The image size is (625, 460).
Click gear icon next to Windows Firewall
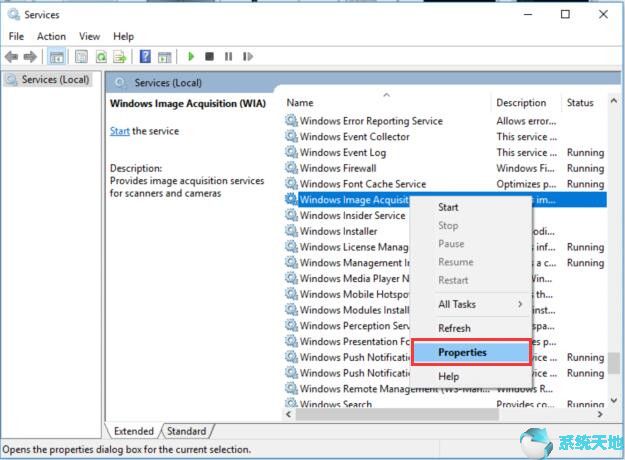point(291,168)
